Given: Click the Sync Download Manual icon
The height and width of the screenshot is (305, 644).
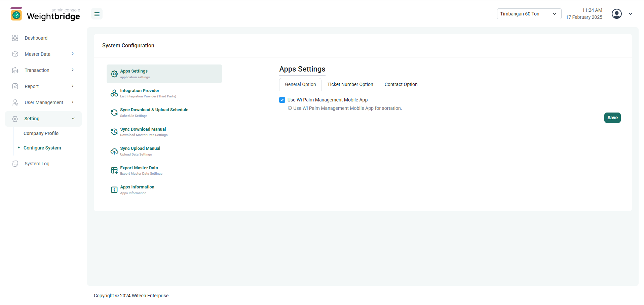Looking at the screenshot, I should click(114, 132).
